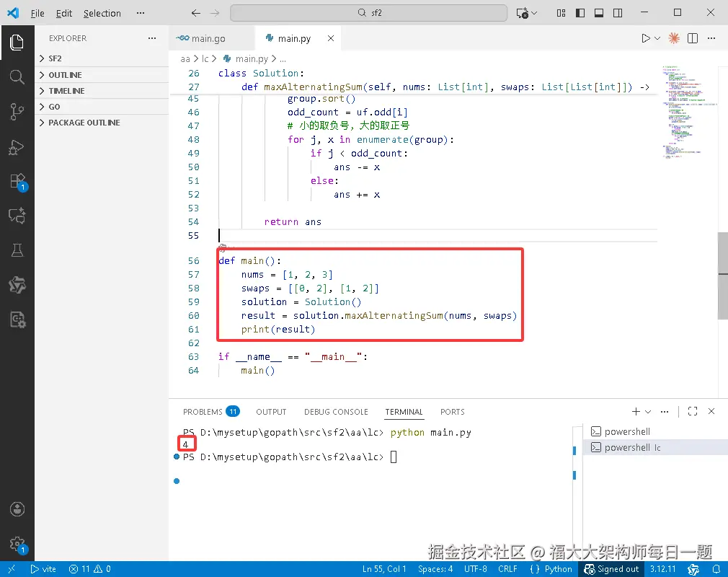This screenshot has width=728, height=577.
Task: Open terminal panel more actions menu
Action: pos(665,412)
